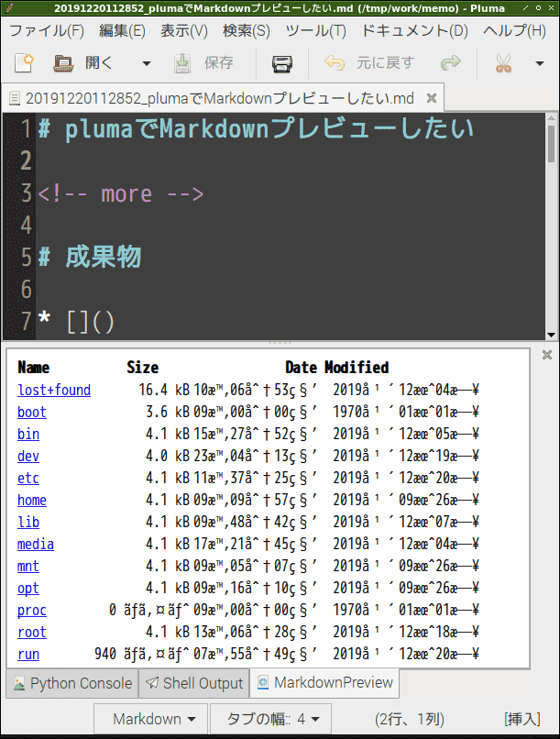Close the Markdown document tab
Screen dimensions: 560x739
pyautogui.click(x=432, y=98)
